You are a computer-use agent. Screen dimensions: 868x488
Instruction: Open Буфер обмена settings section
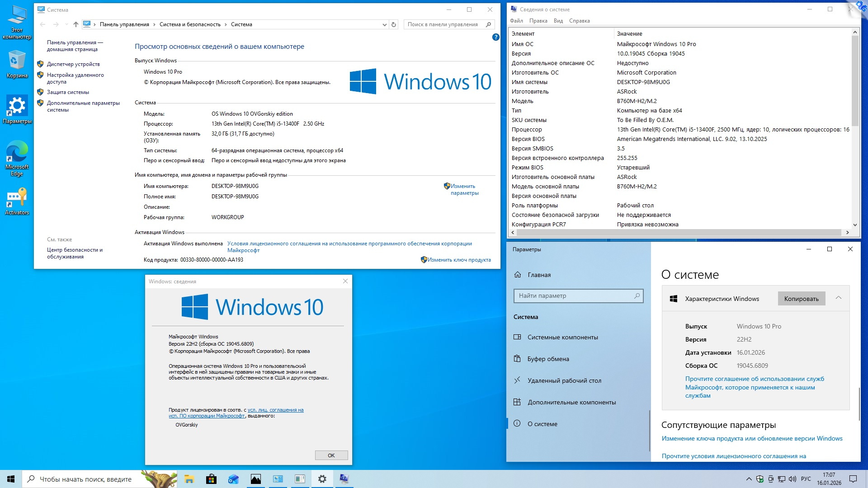(x=548, y=359)
